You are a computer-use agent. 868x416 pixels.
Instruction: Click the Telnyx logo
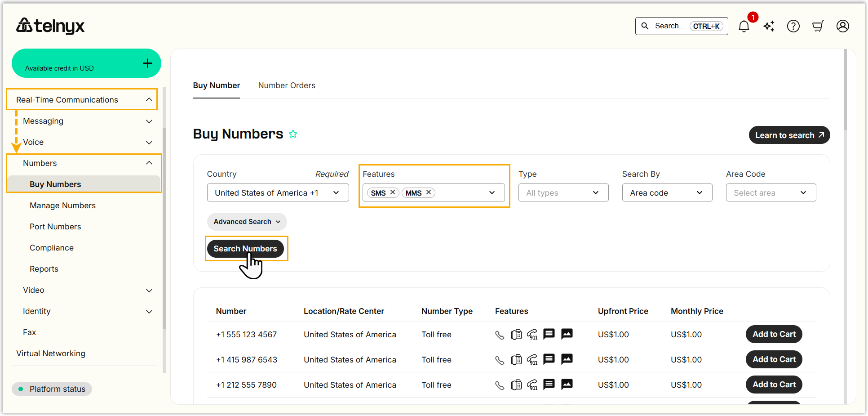click(x=50, y=26)
